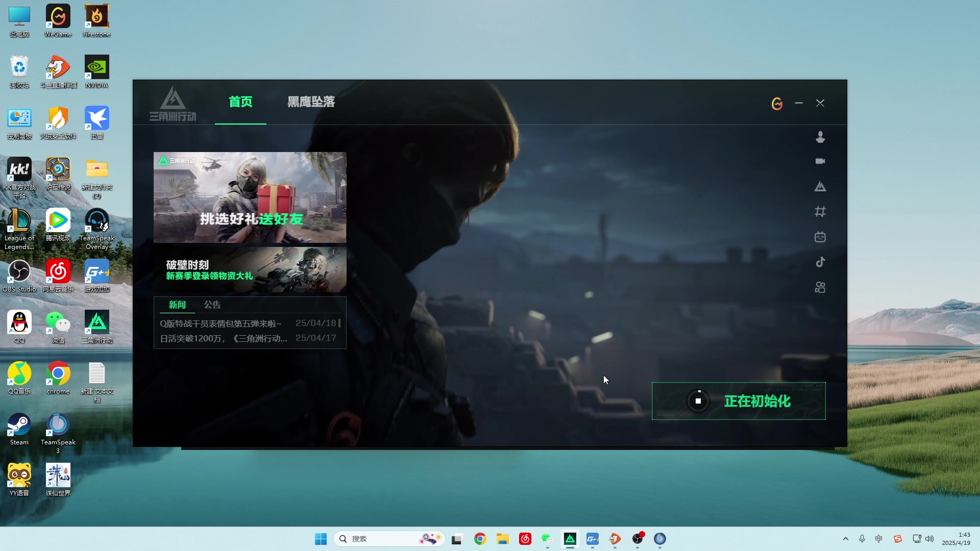Select League of Legends desktop icon
This screenshot has width=980, height=551.
point(19,229)
